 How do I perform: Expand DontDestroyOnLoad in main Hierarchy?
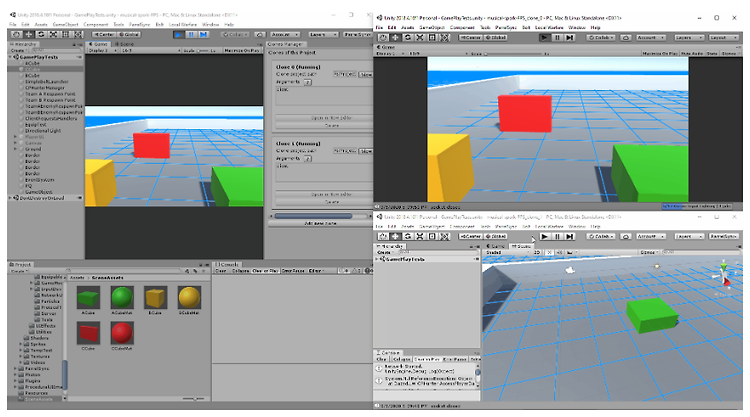pyautogui.click(x=11, y=198)
